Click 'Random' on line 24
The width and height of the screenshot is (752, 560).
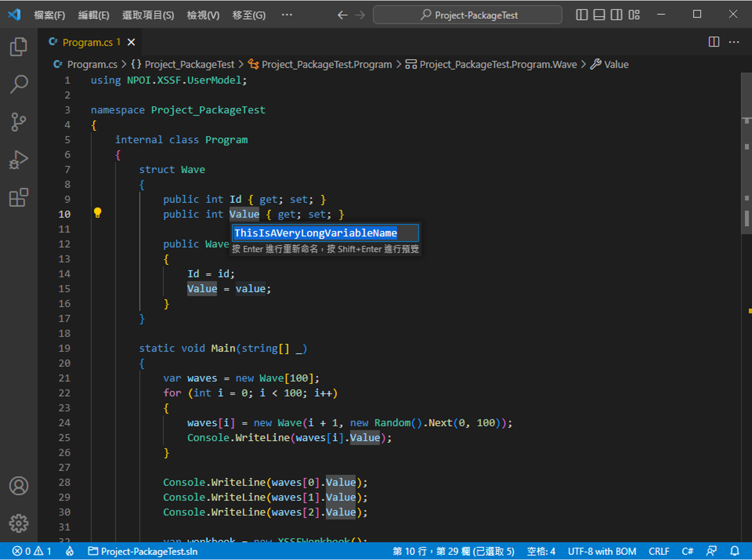(392, 423)
